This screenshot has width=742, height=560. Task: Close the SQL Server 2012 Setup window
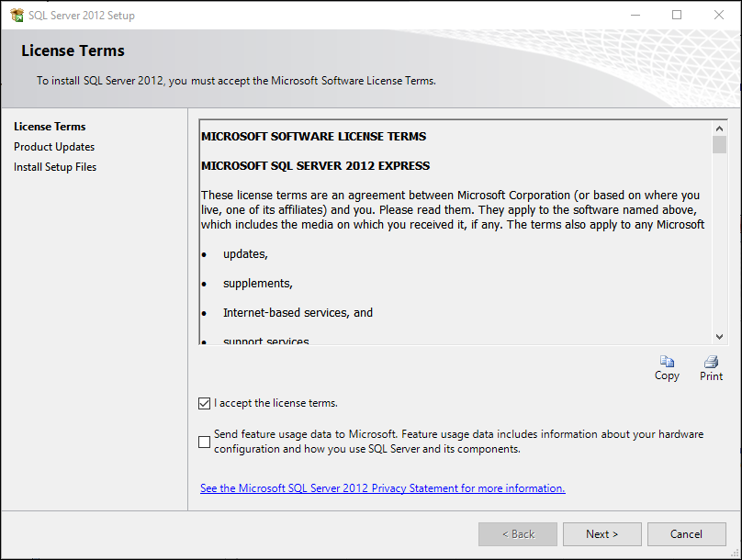tap(719, 15)
